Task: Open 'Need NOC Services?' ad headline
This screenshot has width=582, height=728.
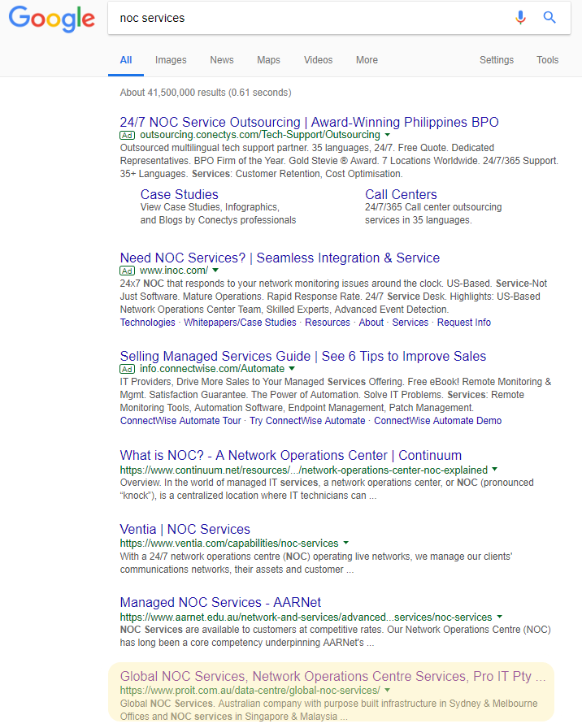Action: coord(280,258)
